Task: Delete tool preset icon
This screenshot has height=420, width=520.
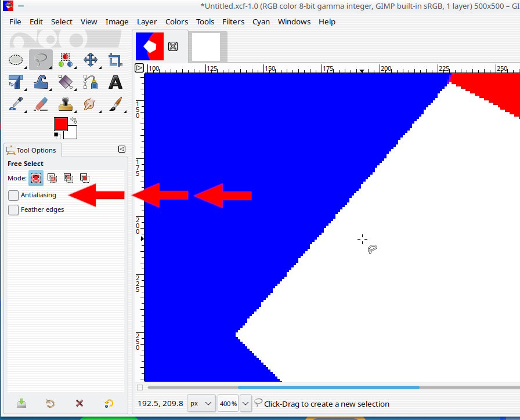Action: point(80,403)
